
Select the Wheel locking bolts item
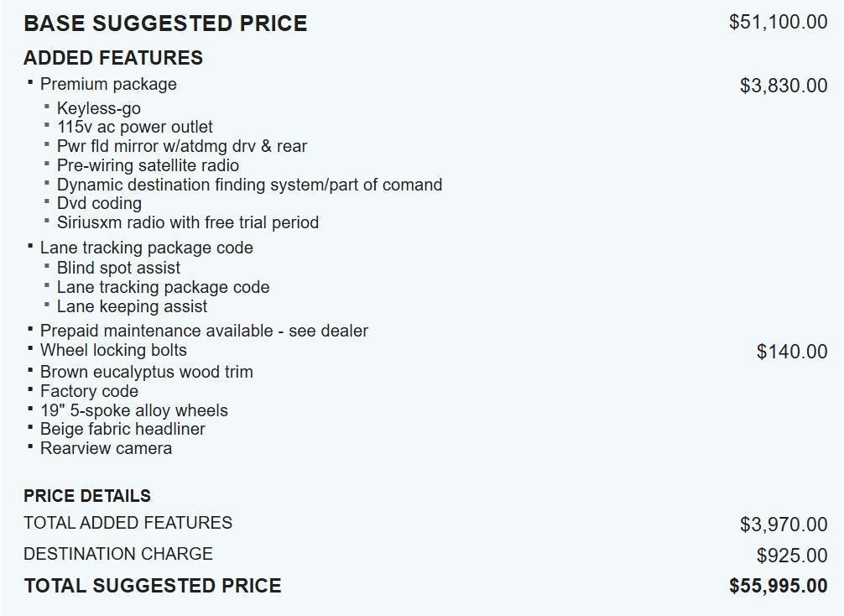[113, 350]
